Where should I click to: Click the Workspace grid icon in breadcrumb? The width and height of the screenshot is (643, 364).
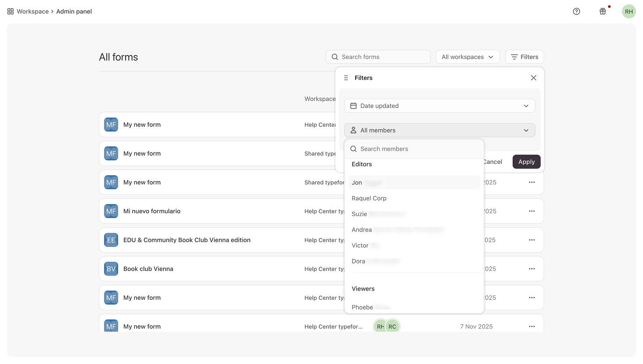point(10,11)
